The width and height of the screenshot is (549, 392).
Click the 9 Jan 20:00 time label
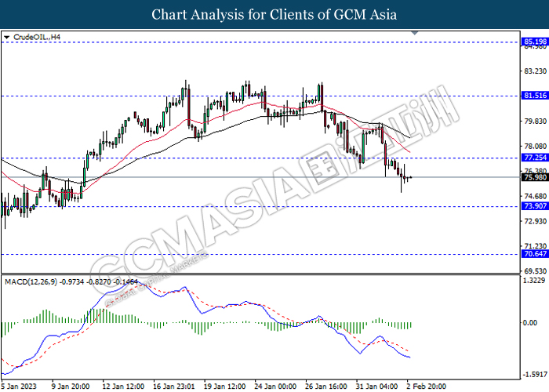click(x=71, y=387)
